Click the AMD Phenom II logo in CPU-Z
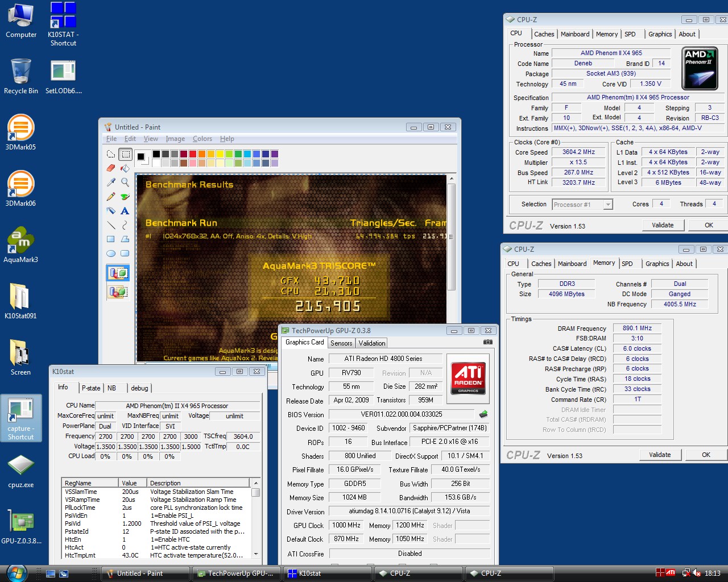The image size is (728, 582). pos(700,69)
